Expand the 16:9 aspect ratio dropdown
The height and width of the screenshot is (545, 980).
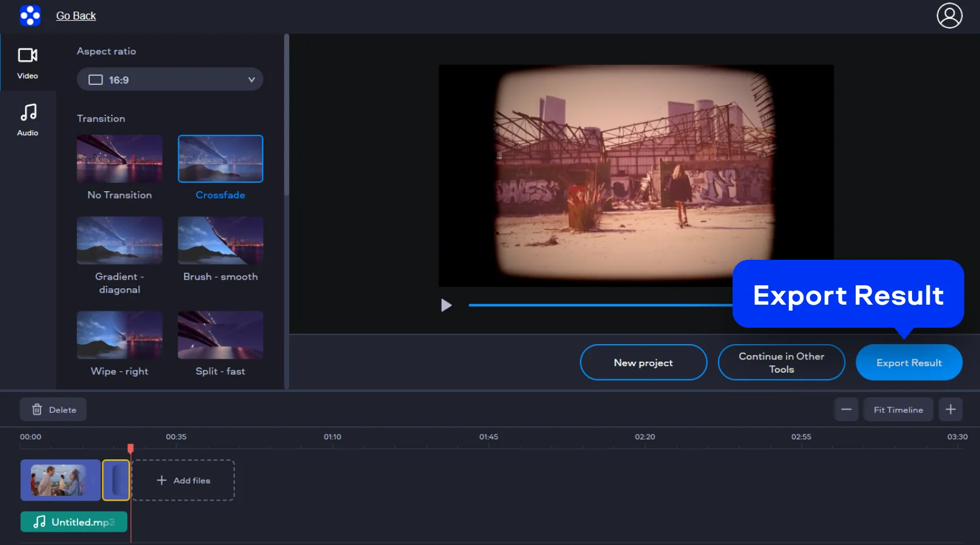coord(170,80)
